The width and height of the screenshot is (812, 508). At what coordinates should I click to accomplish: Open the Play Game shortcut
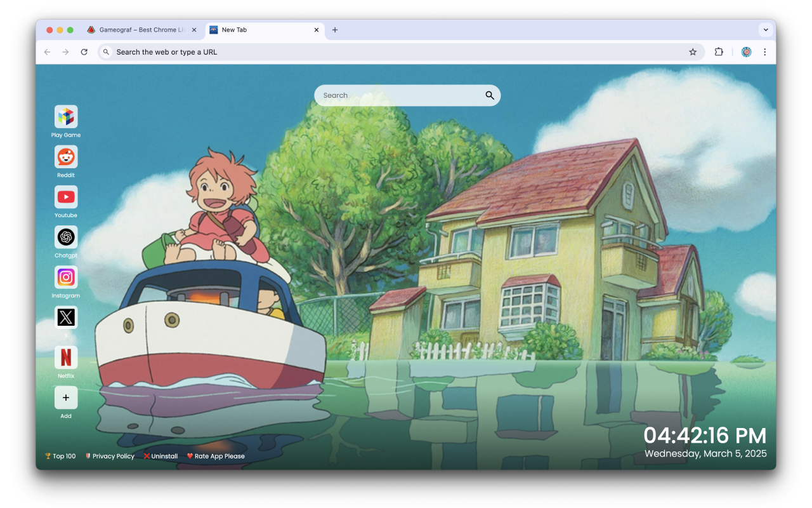[65, 116]
